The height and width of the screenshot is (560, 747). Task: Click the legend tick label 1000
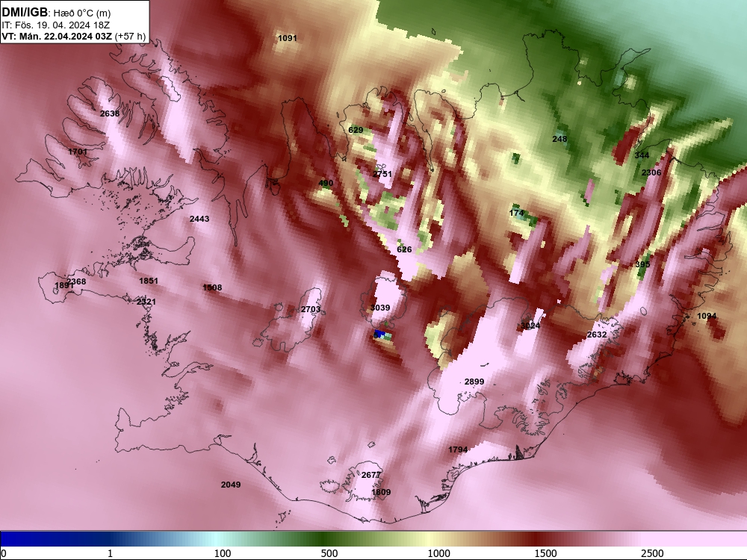[438, 553]
